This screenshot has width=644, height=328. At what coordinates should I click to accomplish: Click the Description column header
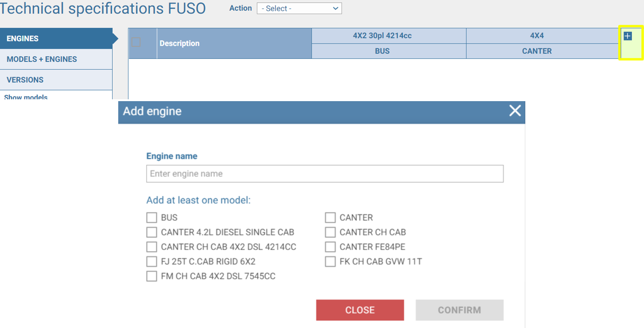pos(234,43)
